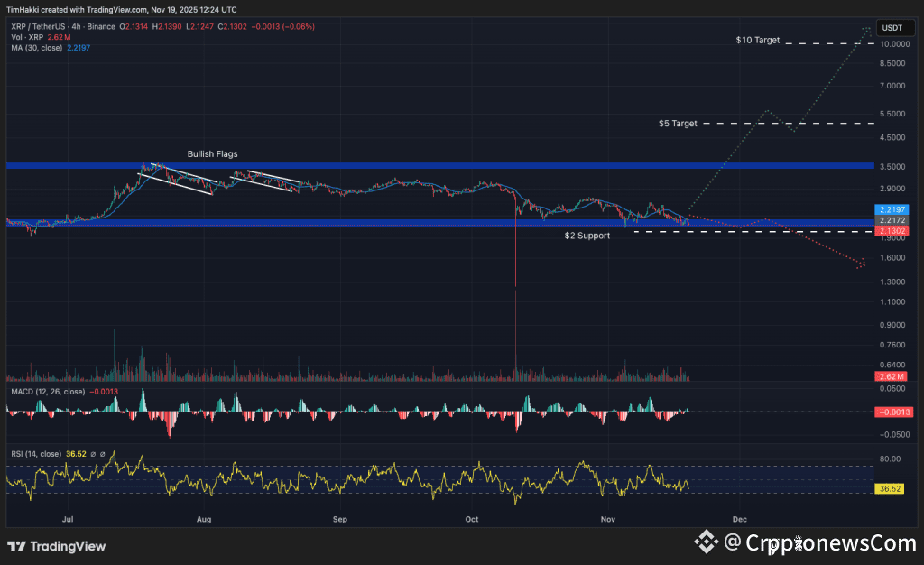Click the @ icon before CrpptonewsCom
The image size is (924, 565).
[x=732, y=544]
